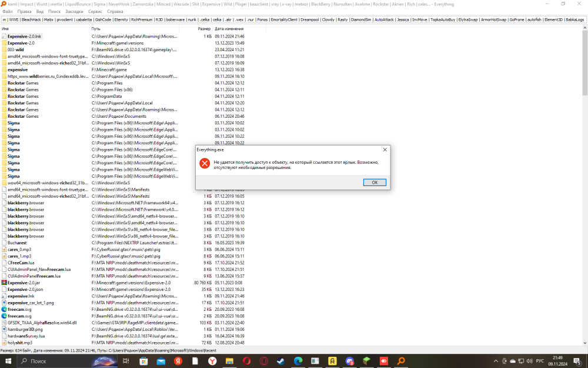Select the cares_1.mp3 audio file icon
The image size is (588, 368).
click(x=4, y=256)
